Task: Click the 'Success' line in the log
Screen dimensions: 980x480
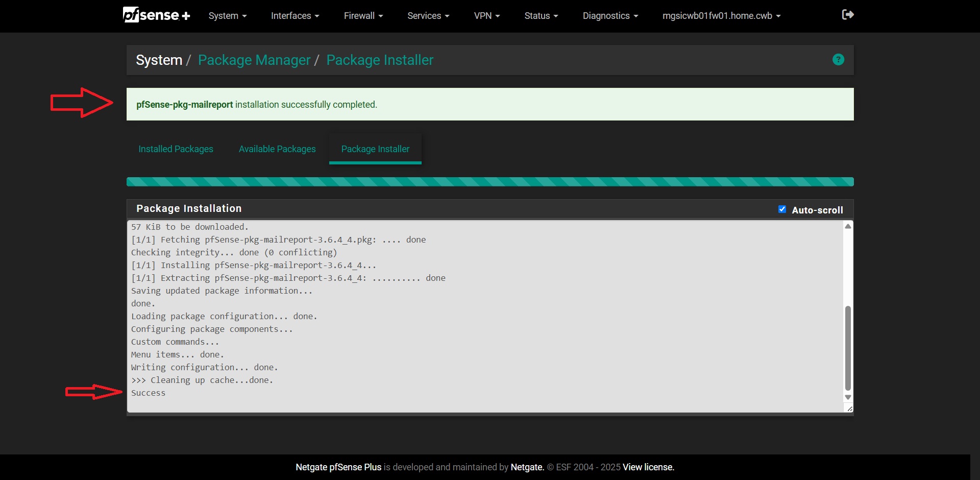Action: pos(149,393)
